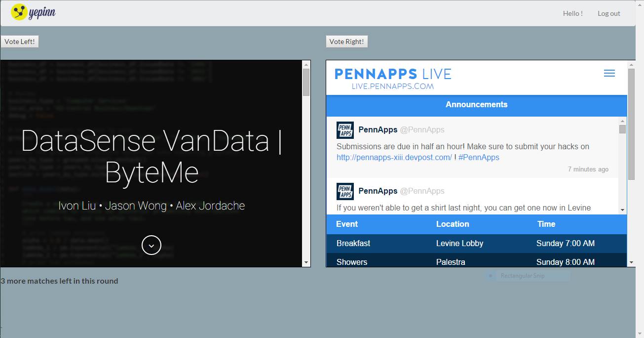Click the announcements feed scrollbar up arrow
Screen dimensions: 644x338
(622, 121)
